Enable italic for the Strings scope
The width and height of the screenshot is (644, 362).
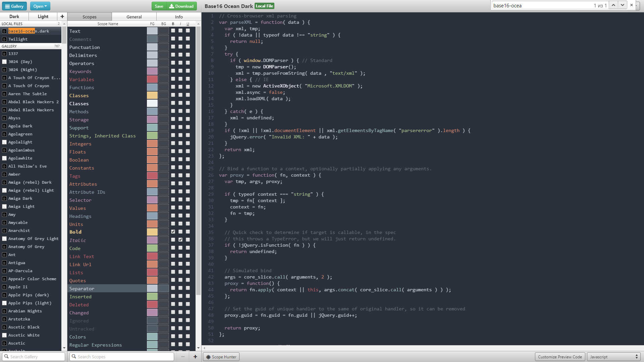(x=180, y=135)
